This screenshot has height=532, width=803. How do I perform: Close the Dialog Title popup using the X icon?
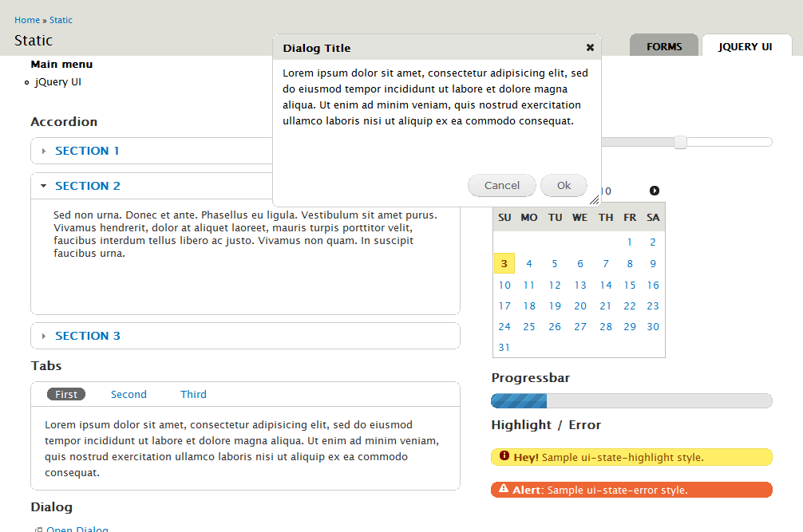[x=590, y=48]
